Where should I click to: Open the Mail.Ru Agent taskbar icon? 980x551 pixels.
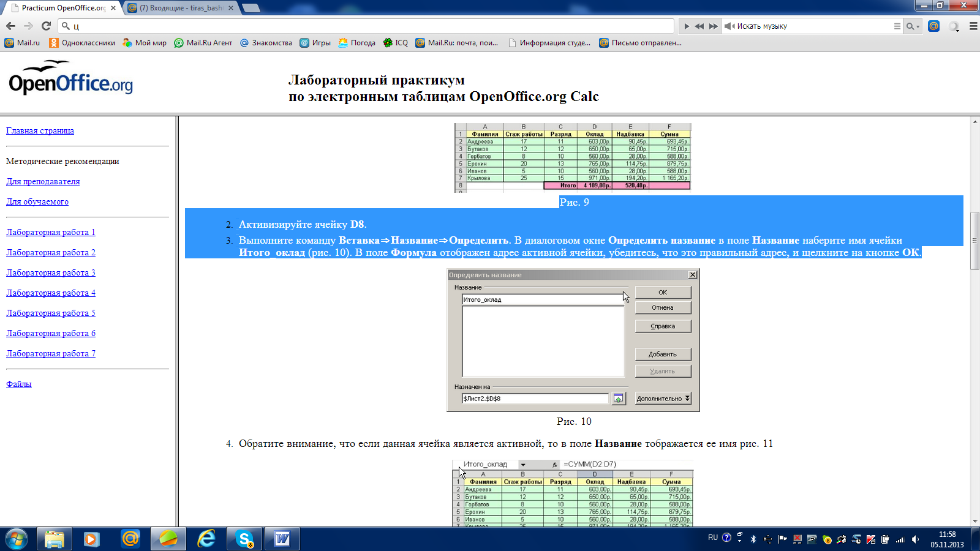(130, 539)
